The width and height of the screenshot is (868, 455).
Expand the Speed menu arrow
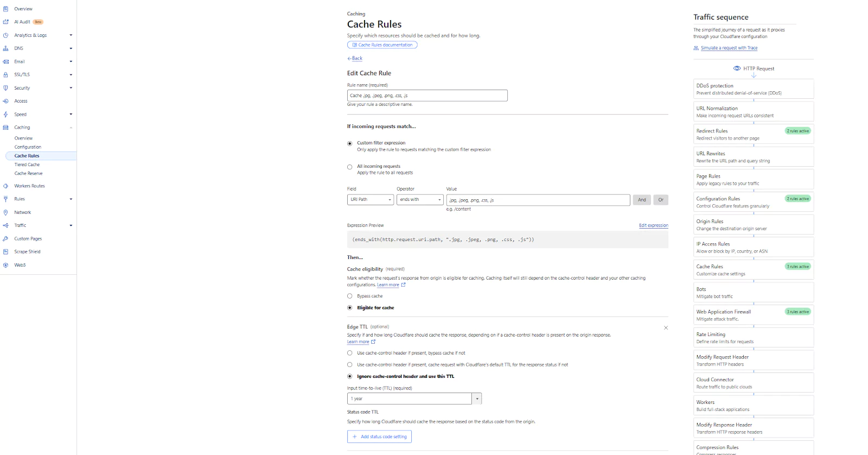pyautogui.click(x=71, y=114)
